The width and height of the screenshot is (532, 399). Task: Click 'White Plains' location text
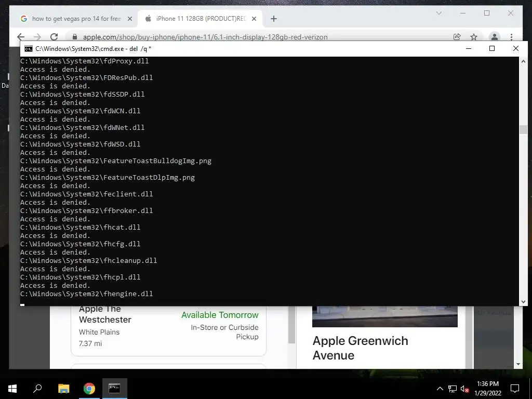coord(99,332)
